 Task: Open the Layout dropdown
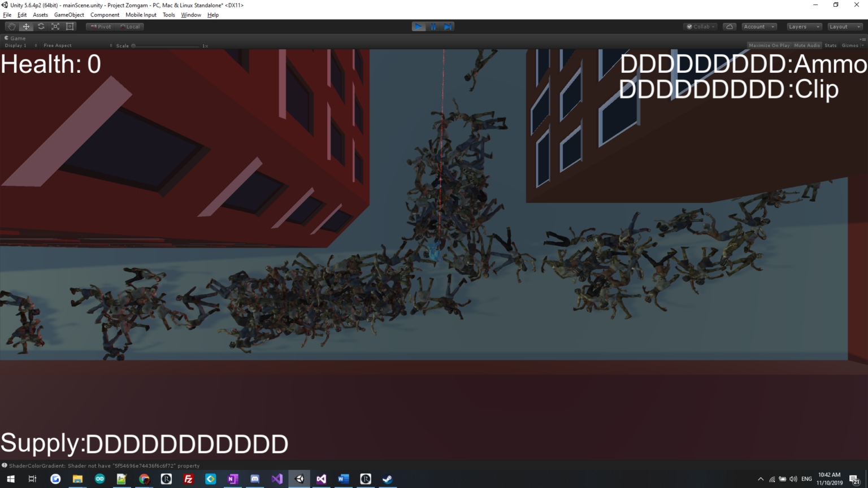pos(844,26)
